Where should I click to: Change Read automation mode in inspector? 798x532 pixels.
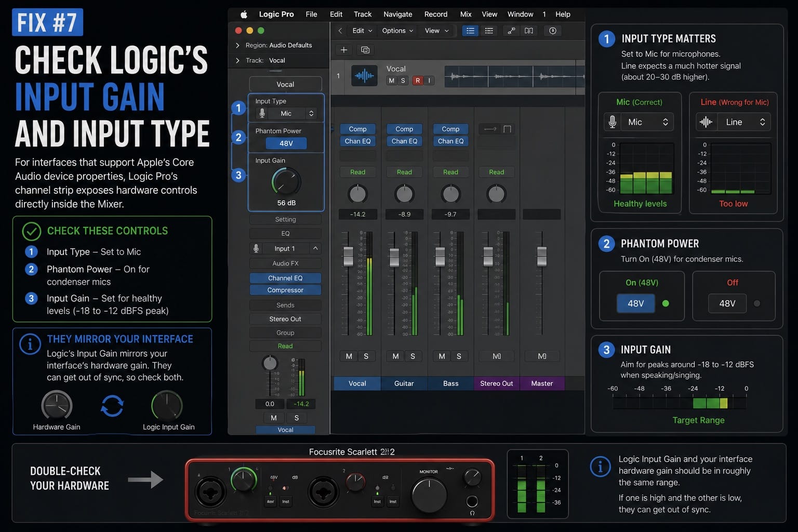pos(285,346)
